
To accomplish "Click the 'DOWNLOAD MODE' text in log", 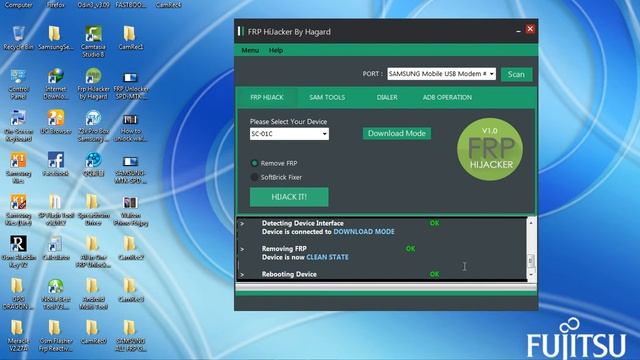I will [364, 232].
